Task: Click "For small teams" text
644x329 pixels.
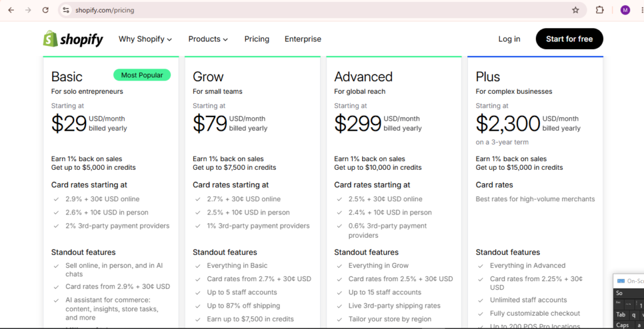Action: [x=217, y=91]
